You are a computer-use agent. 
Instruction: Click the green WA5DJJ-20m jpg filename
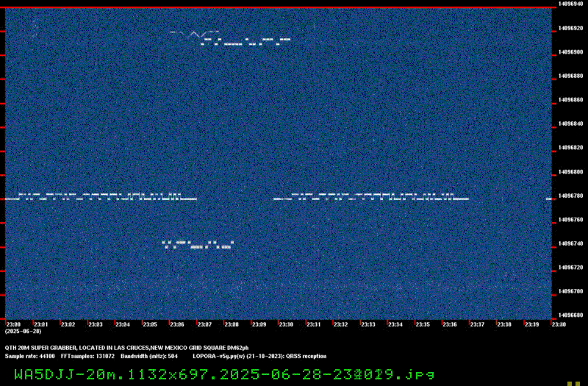pyautogui.click(x=224, y=374)
